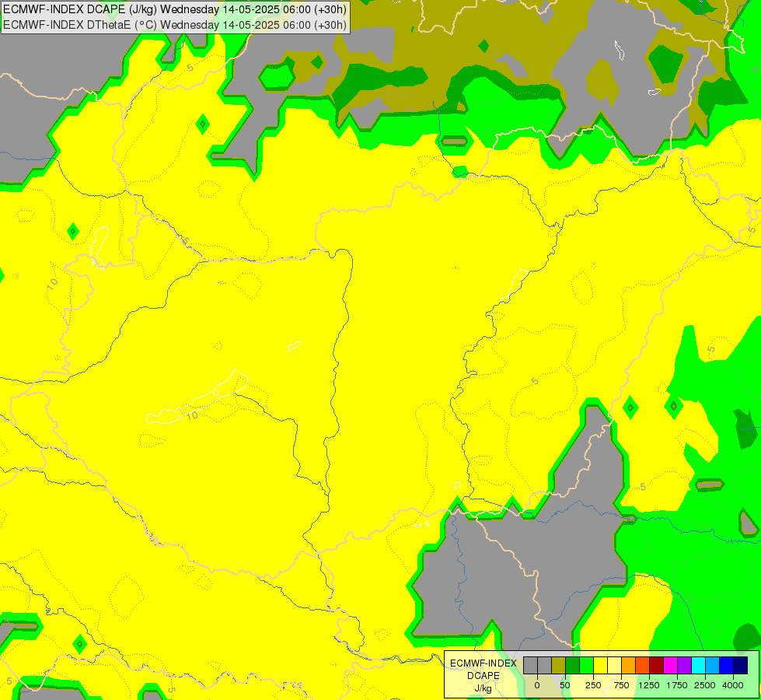761x700 pixels.
Task: Click the light orange legend swatch
Action: point(629,666)
